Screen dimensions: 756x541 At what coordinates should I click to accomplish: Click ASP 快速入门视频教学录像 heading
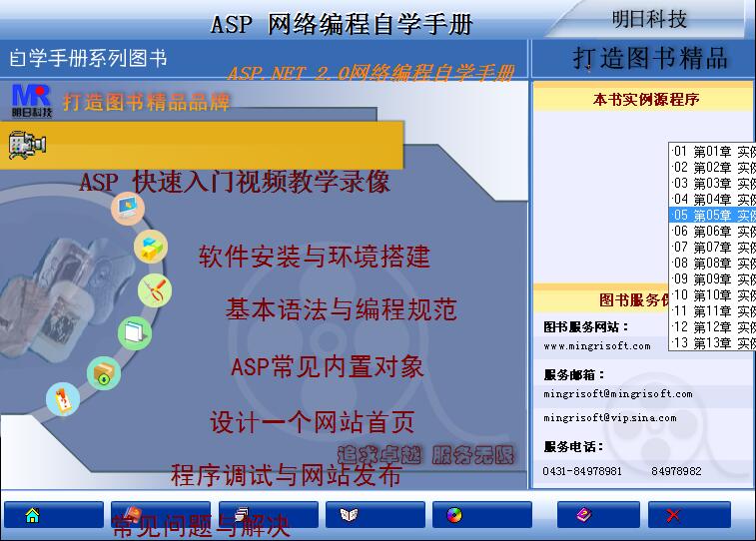click(235, 182)
